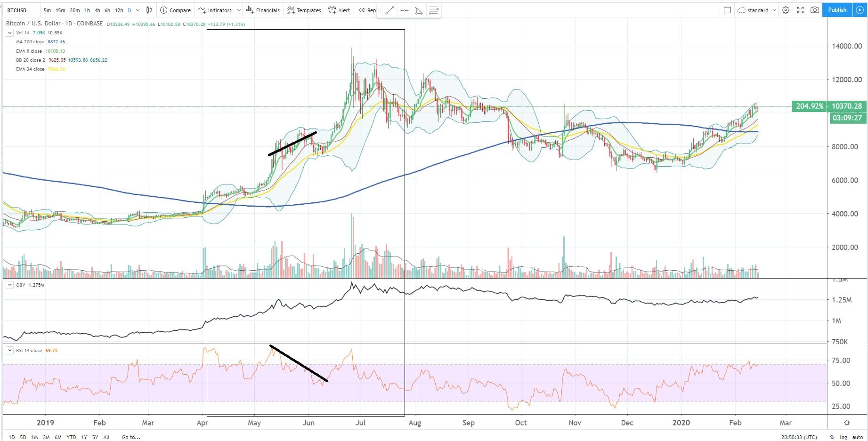The image size is (868, 441).
Task: Click the horizontal line drawing tool
Action: [x=404, y=10]
